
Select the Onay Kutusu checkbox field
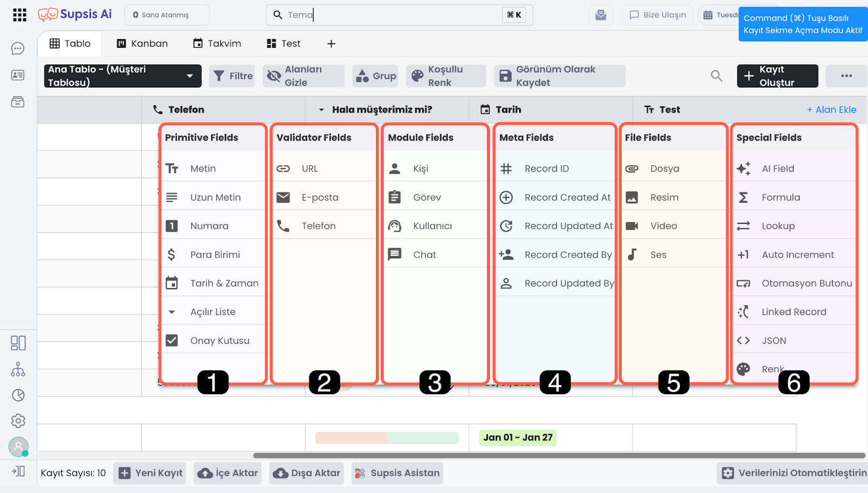click(219, 341)
